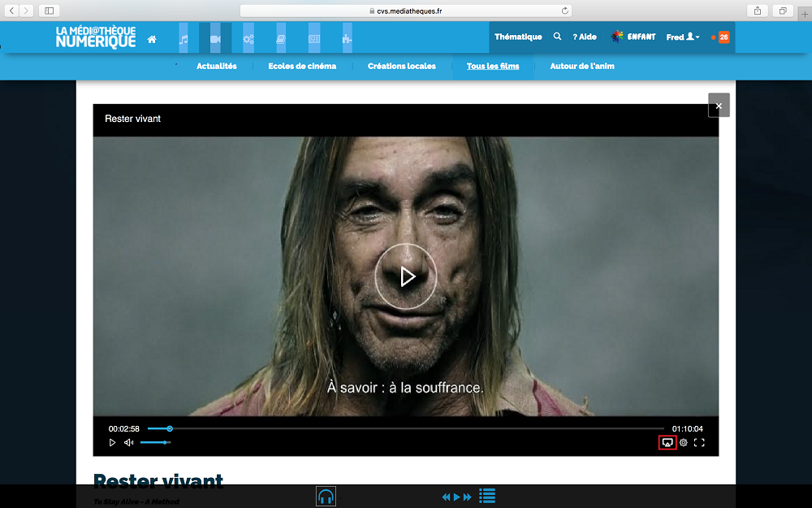
Task: Click the headphones icon in the bottom bar
Action: tap(326, 497)
